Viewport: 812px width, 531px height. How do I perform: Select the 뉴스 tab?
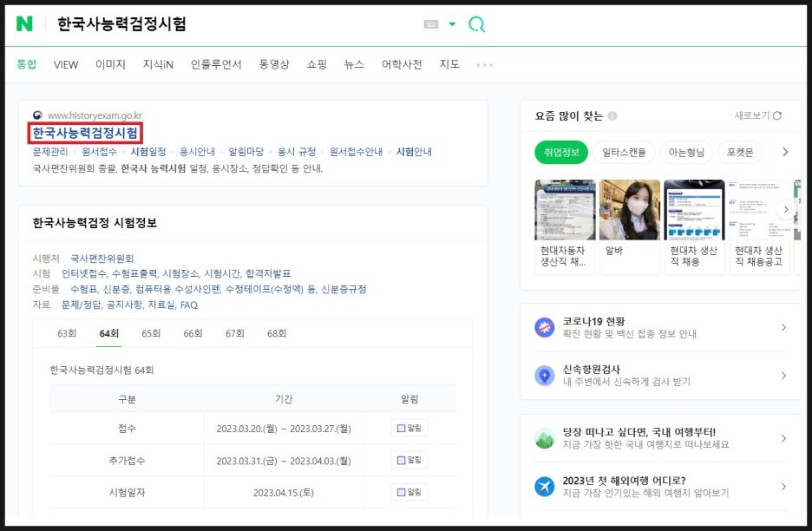(x=354, y=64)
